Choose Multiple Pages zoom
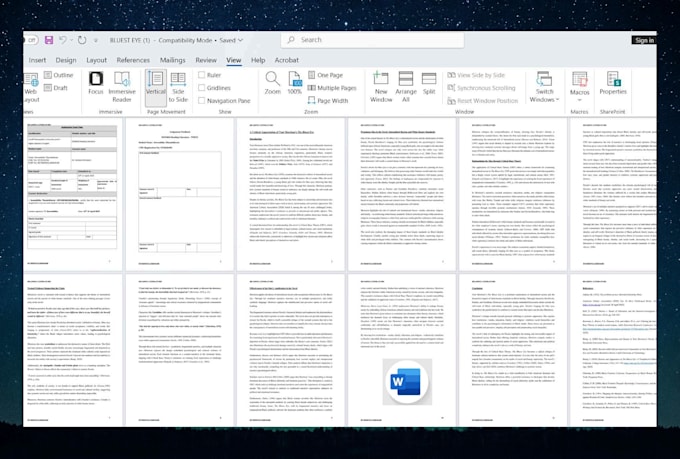The image size is (680, 459). 332,88
